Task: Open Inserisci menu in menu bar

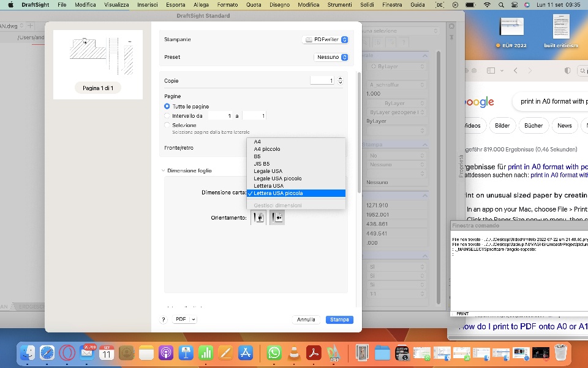Action: pos(148,5)
